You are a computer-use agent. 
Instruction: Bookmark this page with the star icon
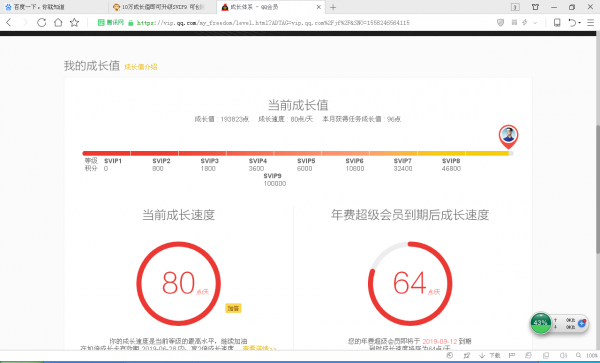tap(74, 23)
